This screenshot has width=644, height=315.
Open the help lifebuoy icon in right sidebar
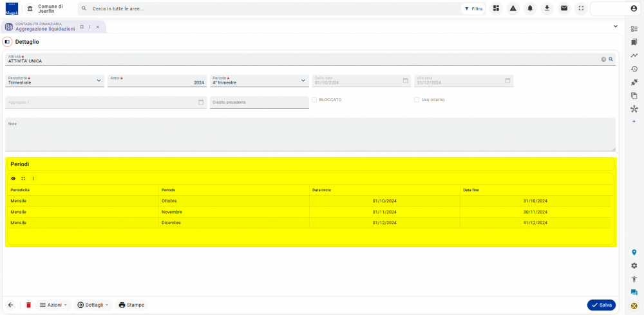point(634,305)
